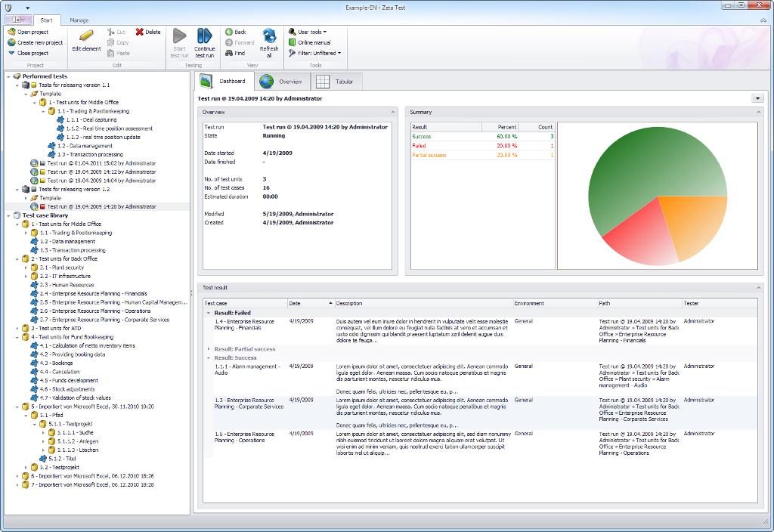The image size is (774, 532).
Task: Expand the Result: Partial success group
Action: point(209,349)
